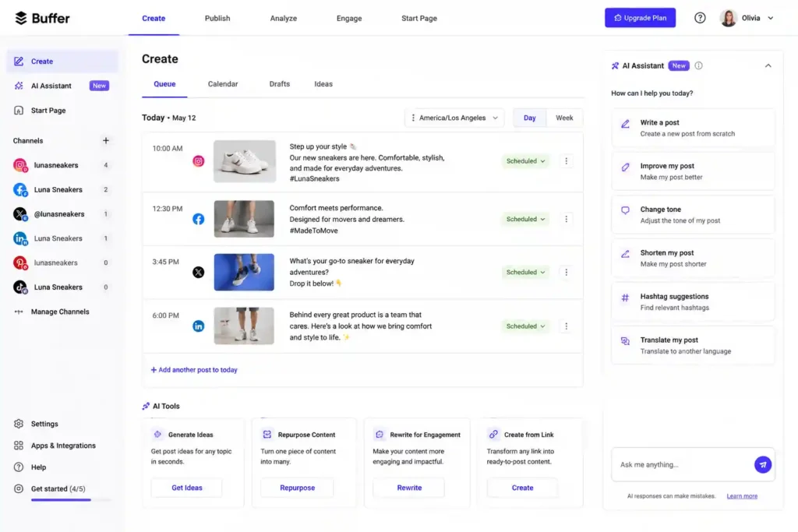Switch to the Ideas tab

(323, 84)
